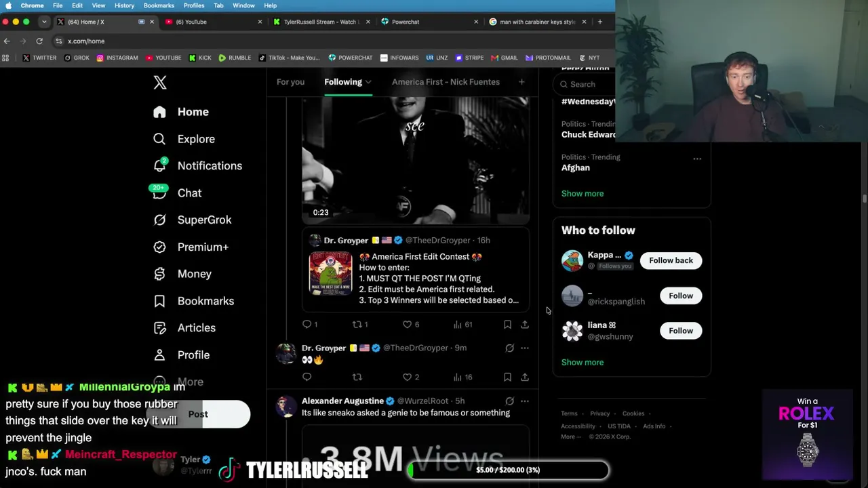Switch to the (6) YouTube browser tab
This screenshot has width=868, height=488.
[x=214, y=22]
